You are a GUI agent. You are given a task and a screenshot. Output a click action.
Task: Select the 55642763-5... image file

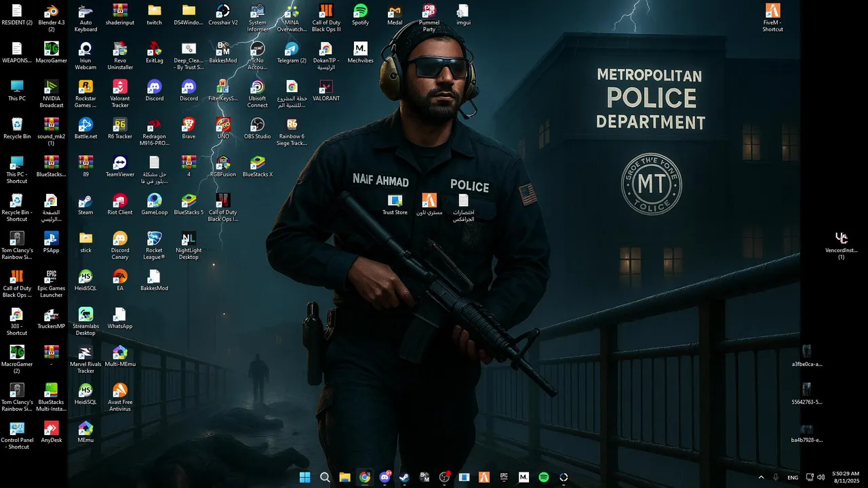point(807,394)
